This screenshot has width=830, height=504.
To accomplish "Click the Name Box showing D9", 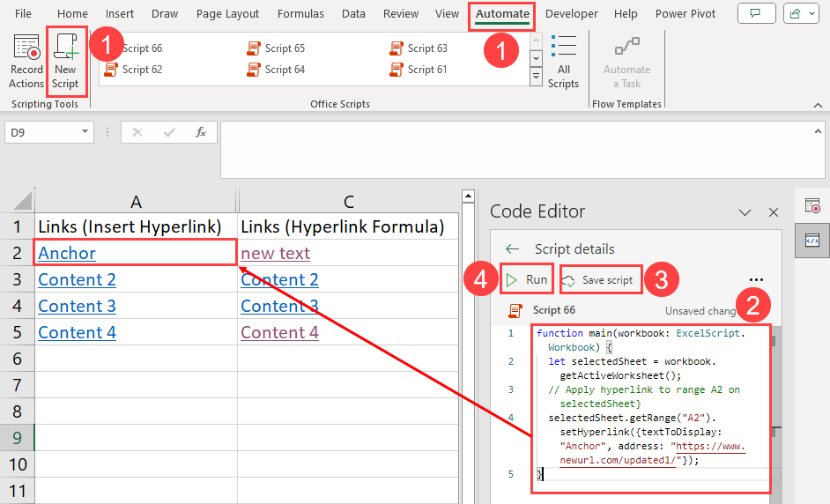I will click(42, 132).
